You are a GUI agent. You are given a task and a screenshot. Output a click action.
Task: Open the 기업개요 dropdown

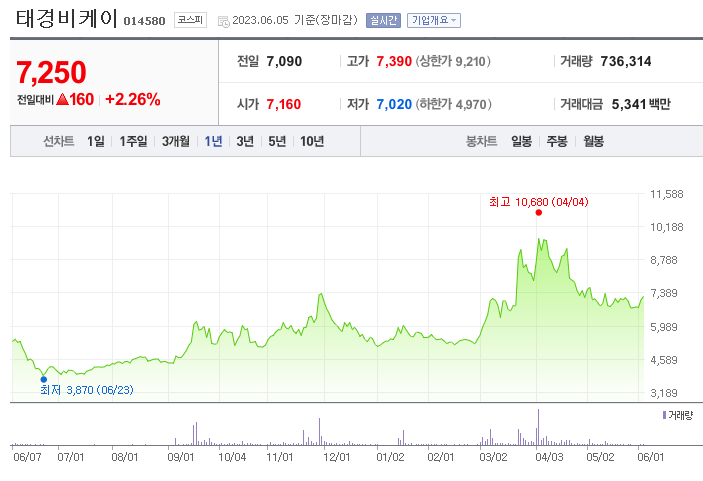click(434, 20)
